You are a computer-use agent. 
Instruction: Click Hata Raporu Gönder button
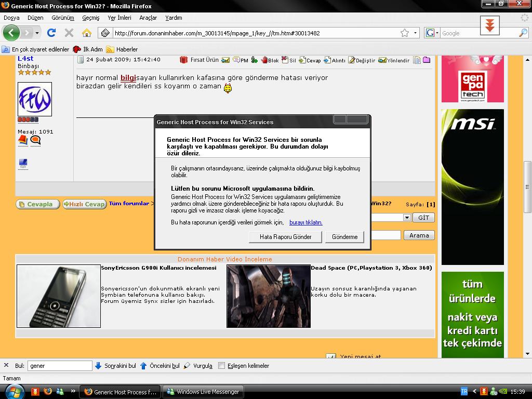pos(285,237)
